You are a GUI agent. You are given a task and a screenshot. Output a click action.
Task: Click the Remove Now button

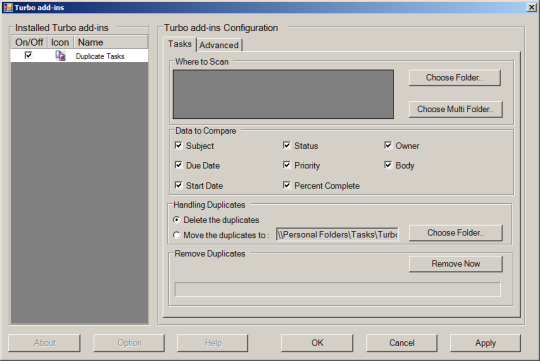pyautogui.click(x=456, y=264)
